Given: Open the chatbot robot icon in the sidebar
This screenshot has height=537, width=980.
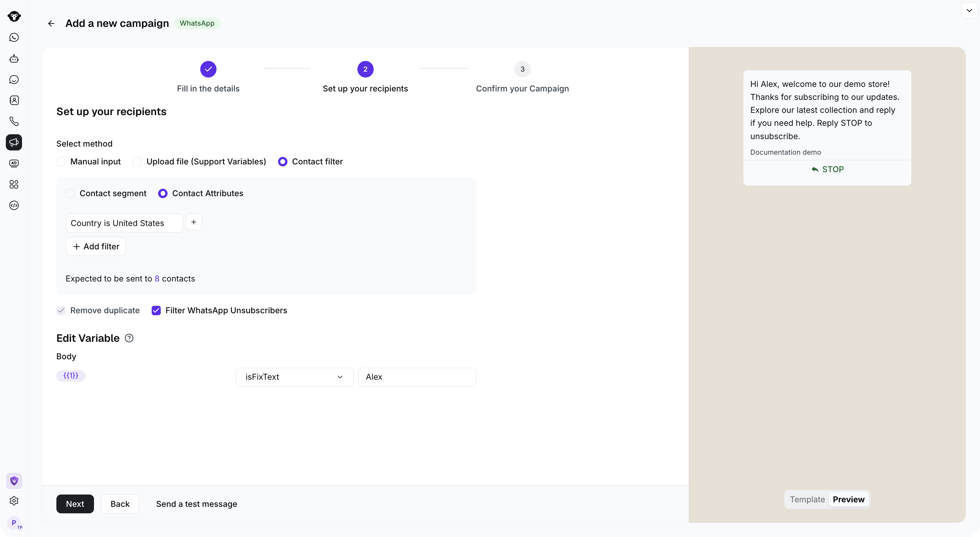Looking at the screenshot, I should click(x=14, y=59).
